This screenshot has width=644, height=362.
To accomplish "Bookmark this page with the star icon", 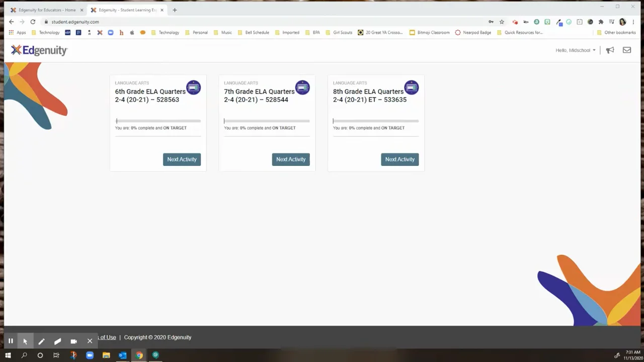I will (x=502, y=22).
